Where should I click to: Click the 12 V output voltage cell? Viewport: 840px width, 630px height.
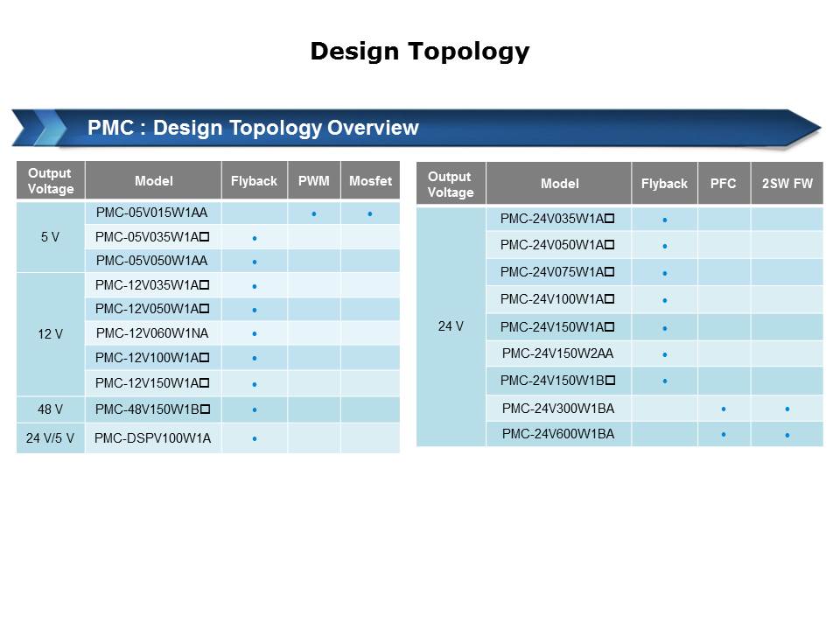click(x=50, y=333)
